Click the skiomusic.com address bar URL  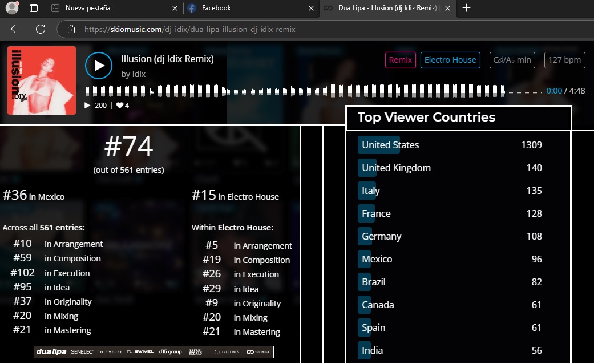pos(190,29)
